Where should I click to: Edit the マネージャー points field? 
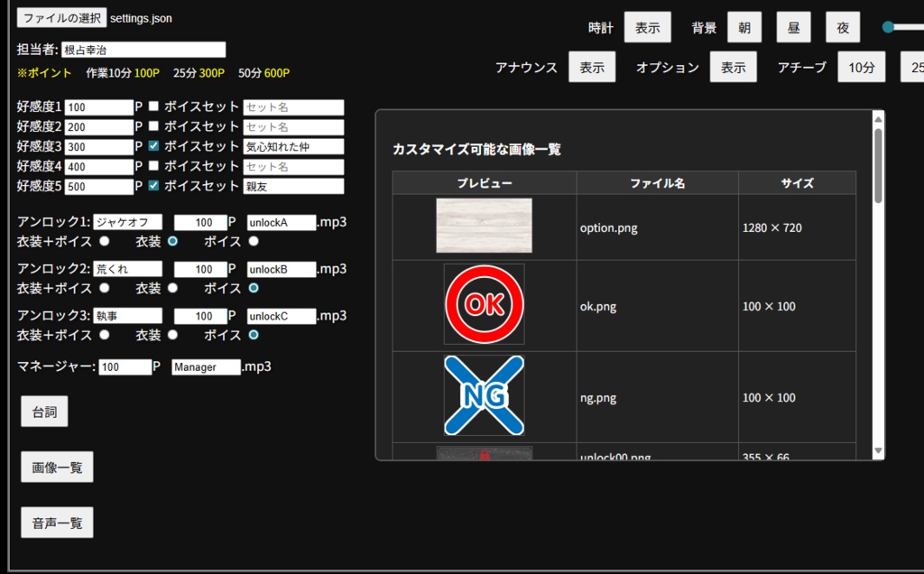[x=125, y=367]
